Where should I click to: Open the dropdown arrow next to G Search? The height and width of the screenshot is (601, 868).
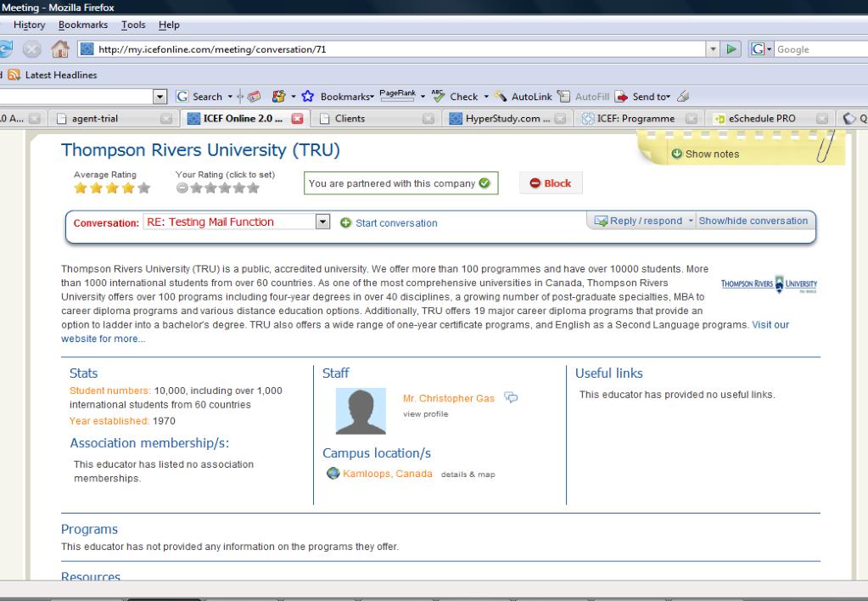tap(230, 97)
